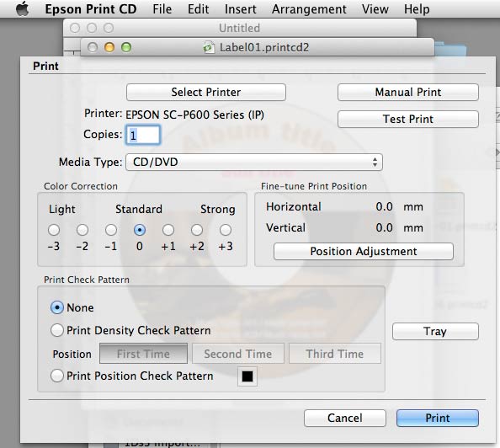Select color correction -1
Screen dimensions: 500x448
point(111,230)
